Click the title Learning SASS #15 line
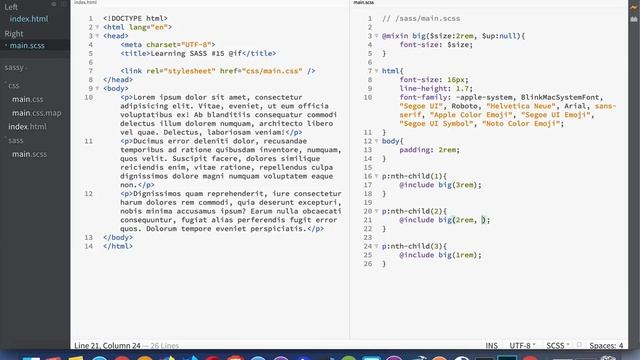 198,53
